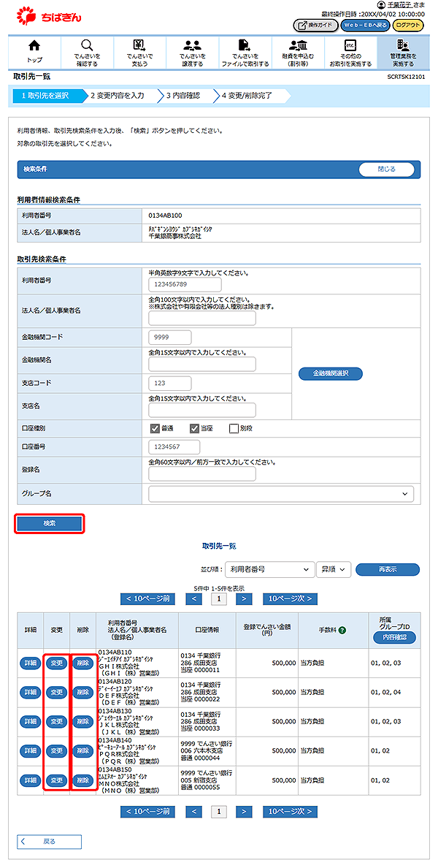The width and height of the screenshot is (438, 868).
Task: Click 削除 for PQR株式会社
Action: [x=83, y=750]
